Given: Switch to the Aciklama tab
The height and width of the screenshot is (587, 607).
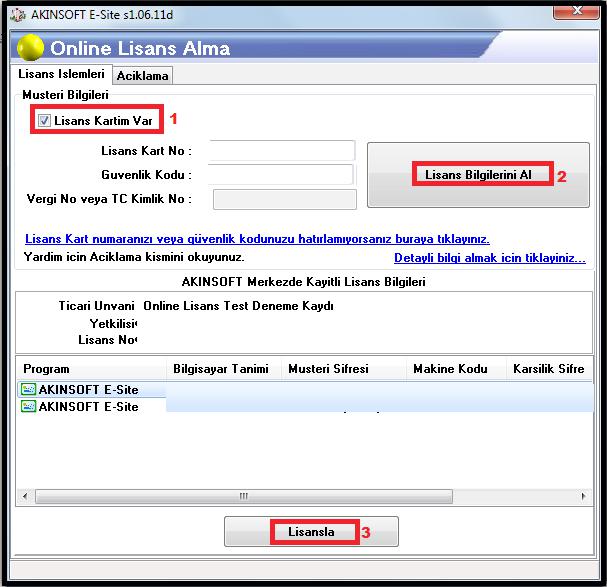Looking at the screenshot, I should click(x=142, y=76).
